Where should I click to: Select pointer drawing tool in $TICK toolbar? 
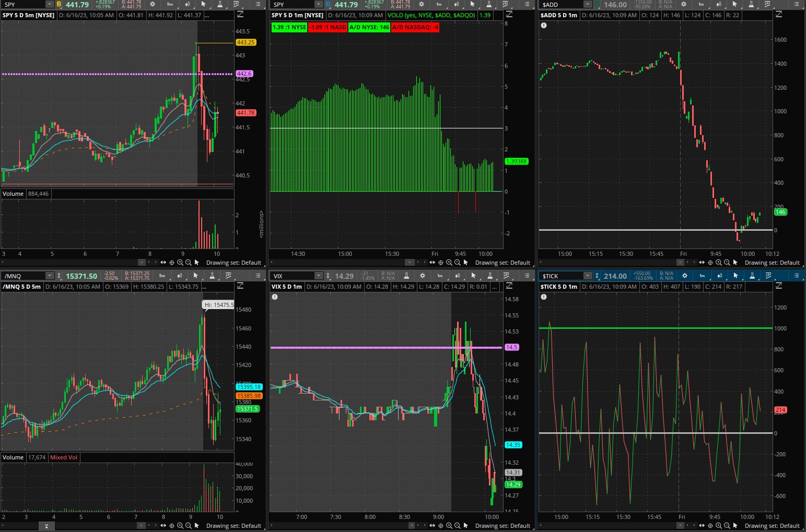point(735,276)
